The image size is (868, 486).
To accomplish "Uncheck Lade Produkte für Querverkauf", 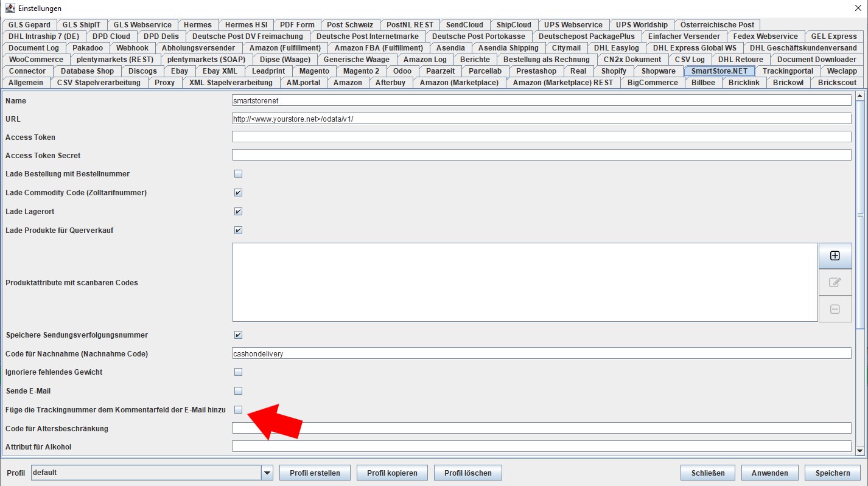I will (x=238, y=231).
